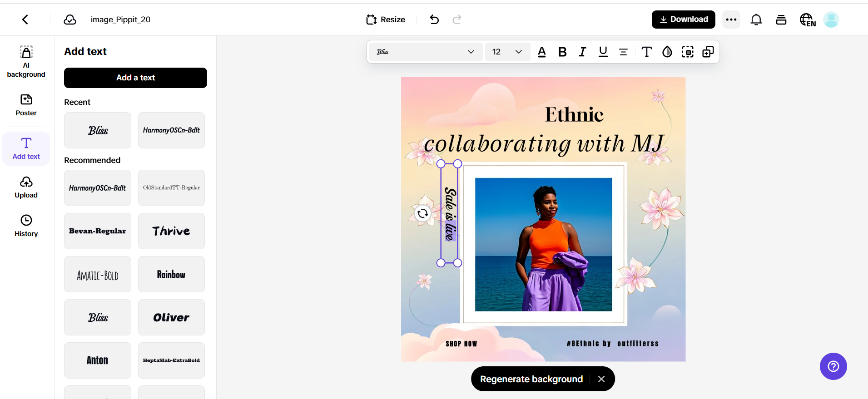This screenshot has height=399, width=868.
Task: Click the help question mark button
Action: click(x=833, y=366)
